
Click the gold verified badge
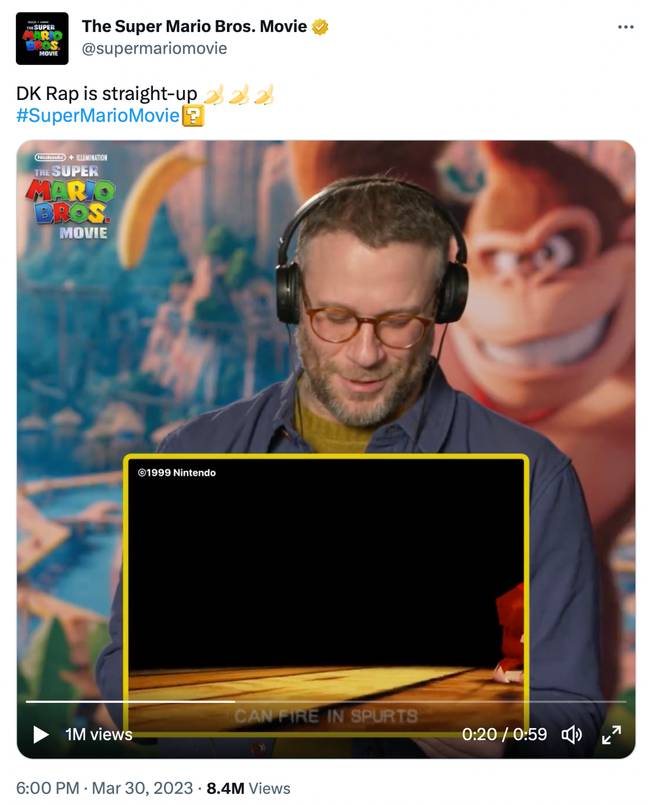[320, 27]
